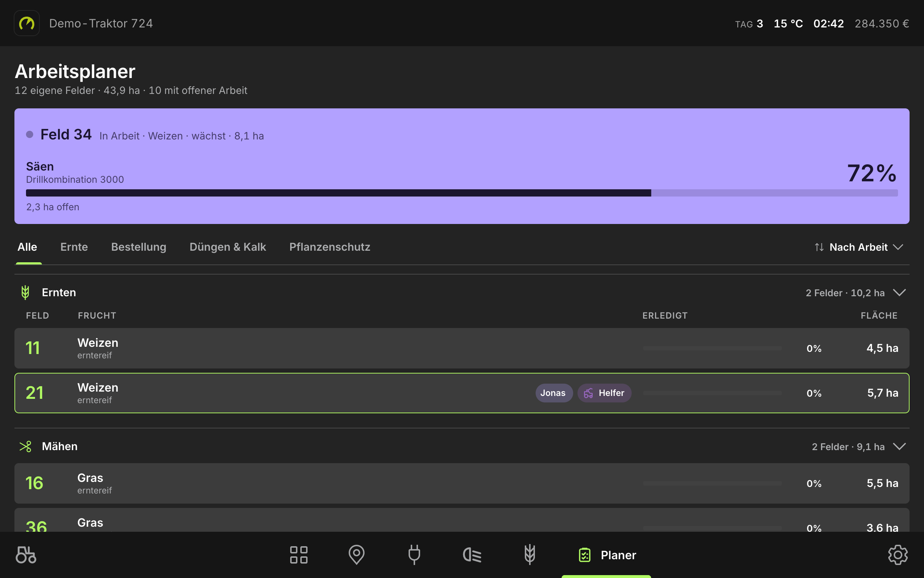Switch to the Alle tab

point(27,247)
